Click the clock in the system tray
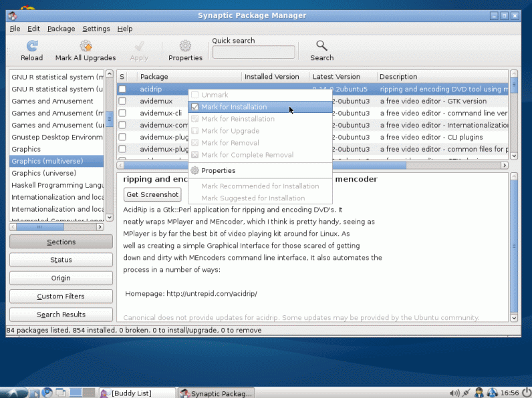This screenshot has height=398, width=532. 509,393
